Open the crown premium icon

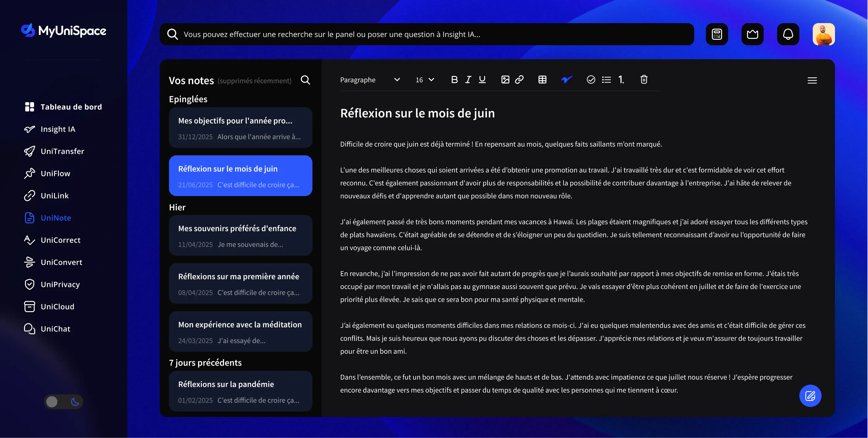pyautogui.click(x=752, y=34)
